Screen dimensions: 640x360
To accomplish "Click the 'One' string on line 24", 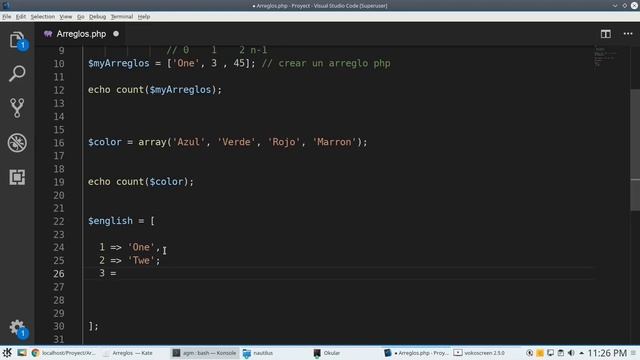I will [141, 247].
